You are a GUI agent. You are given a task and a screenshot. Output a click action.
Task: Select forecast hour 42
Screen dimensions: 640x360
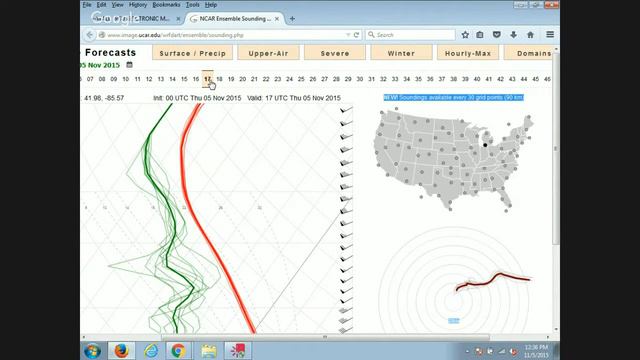(500, 79)
